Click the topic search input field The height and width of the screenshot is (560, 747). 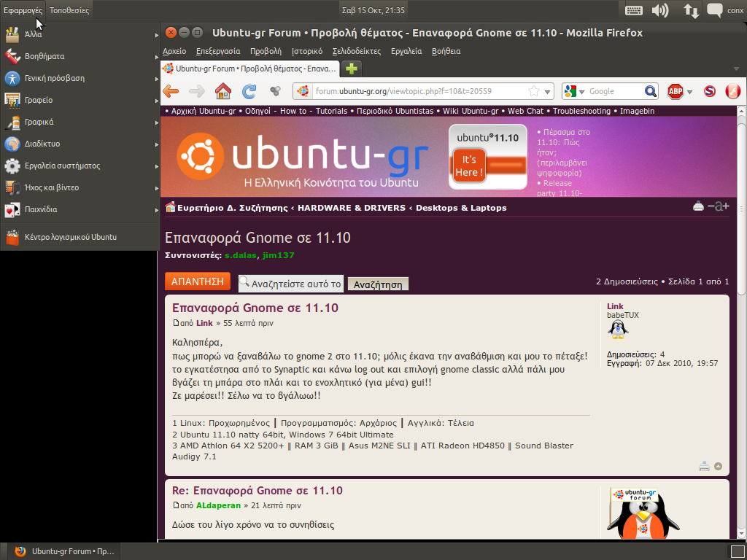[x=290, y=284]
